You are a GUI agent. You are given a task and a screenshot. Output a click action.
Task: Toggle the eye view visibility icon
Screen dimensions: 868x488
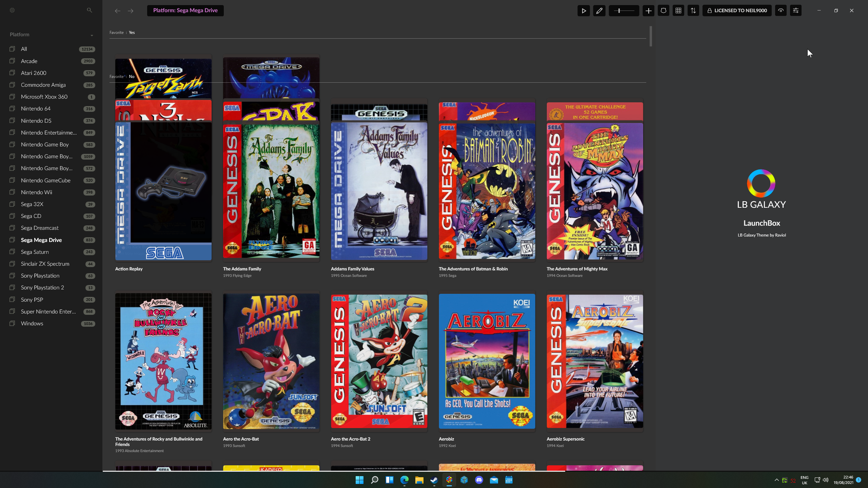tap(781, 11)
